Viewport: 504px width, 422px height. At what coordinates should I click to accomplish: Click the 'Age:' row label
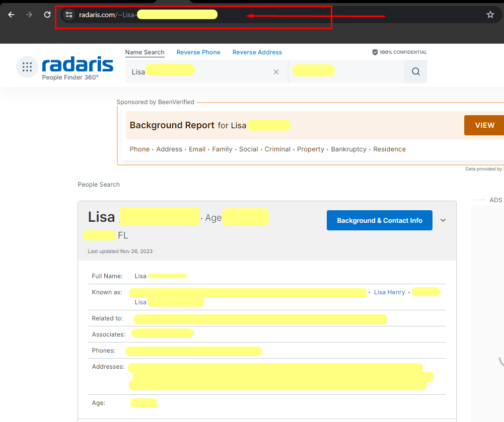click(99, 403)
